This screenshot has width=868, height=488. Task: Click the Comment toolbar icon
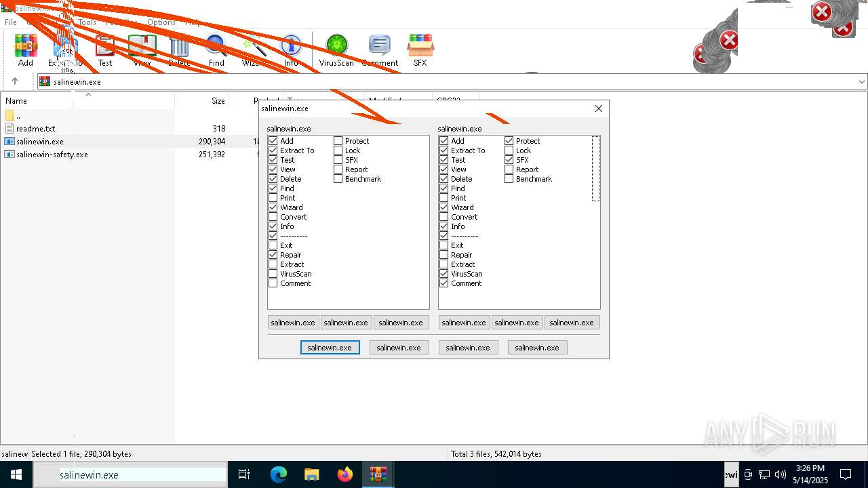coord(380,51)
